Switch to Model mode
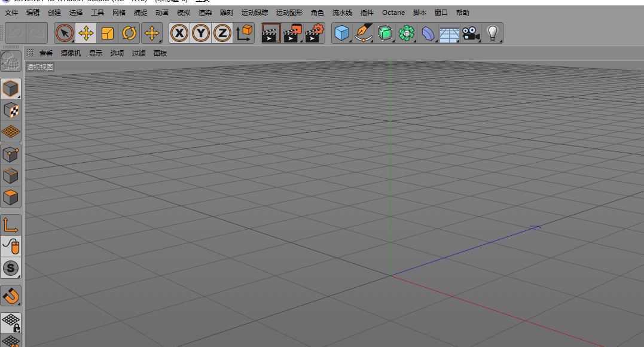 click(x=11, y=89)
